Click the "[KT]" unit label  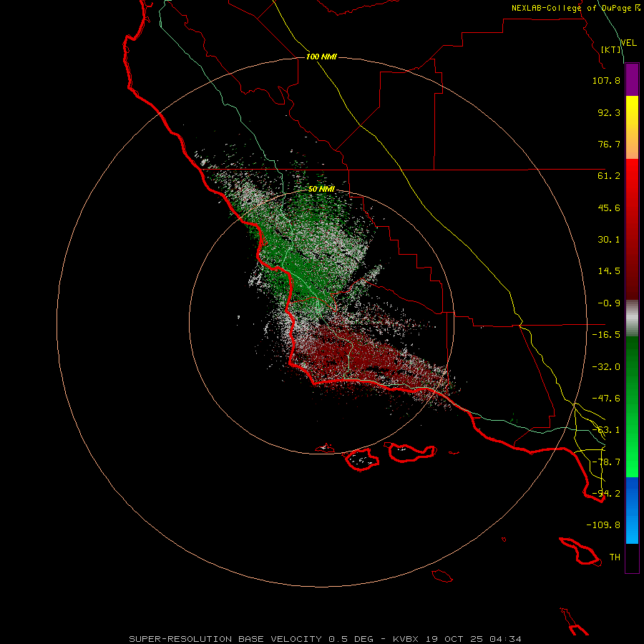(x=611, y=49)
